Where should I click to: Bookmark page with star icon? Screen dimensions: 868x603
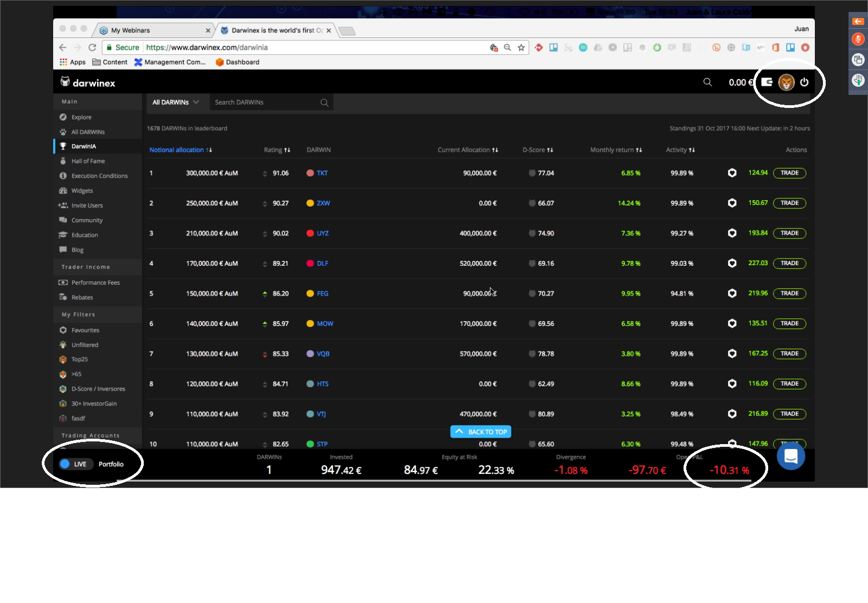[x=521, y=48]
